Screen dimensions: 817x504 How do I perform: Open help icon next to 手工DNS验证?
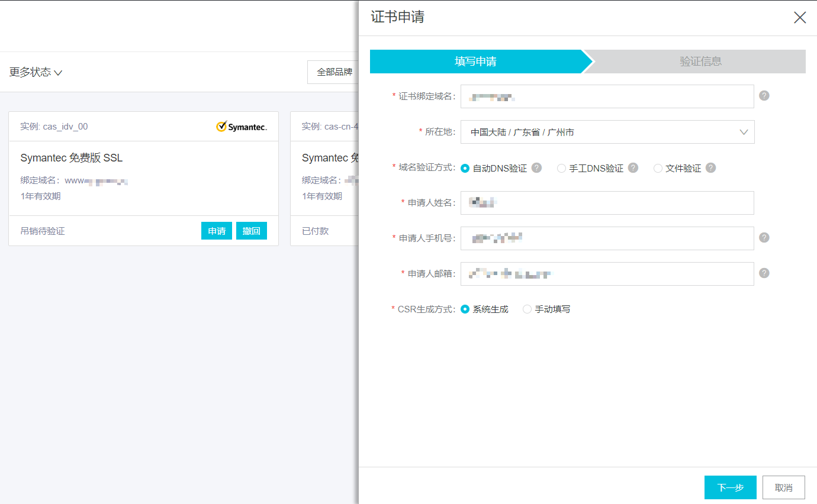click(x=633, y=168)
